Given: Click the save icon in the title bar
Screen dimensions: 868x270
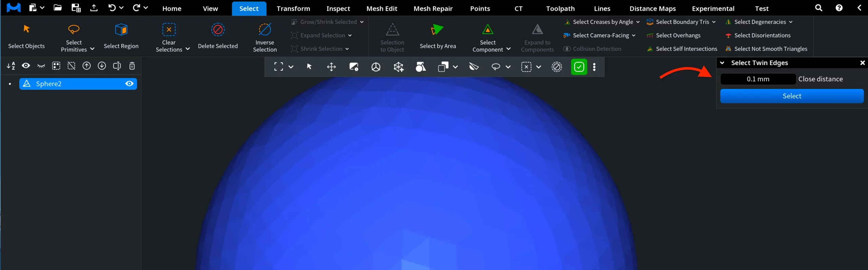Looking at the screenshot, I should click(x=76, y=8).
